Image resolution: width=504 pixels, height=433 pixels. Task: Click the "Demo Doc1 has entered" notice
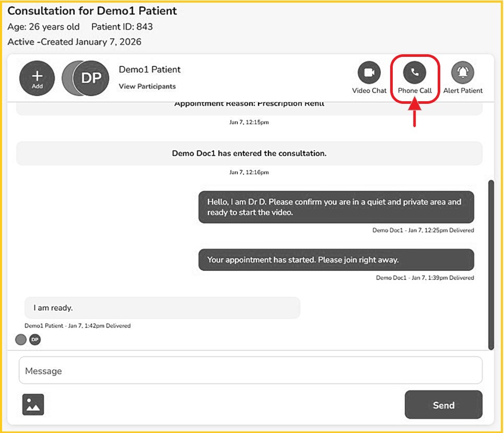(249, 153)
